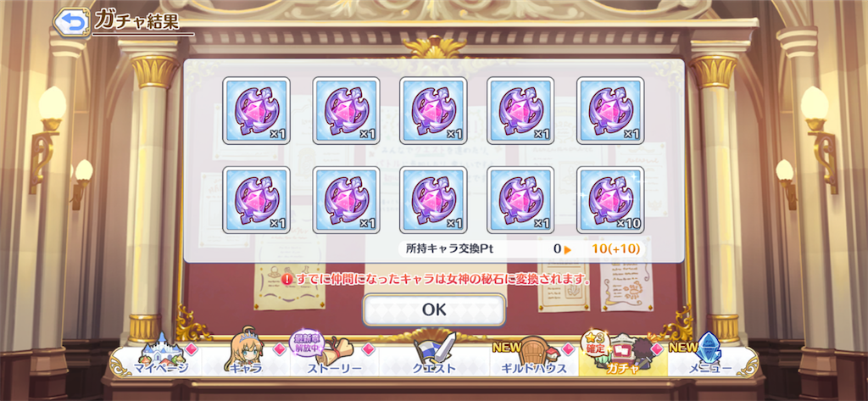Tap the third goddess stone in bottom row

click(x=433, y=200)
